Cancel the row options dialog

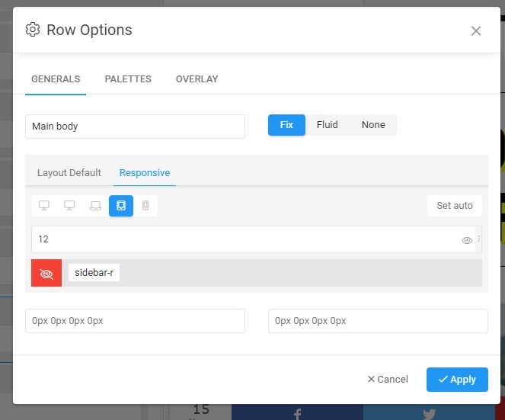[x=388, y=379]
